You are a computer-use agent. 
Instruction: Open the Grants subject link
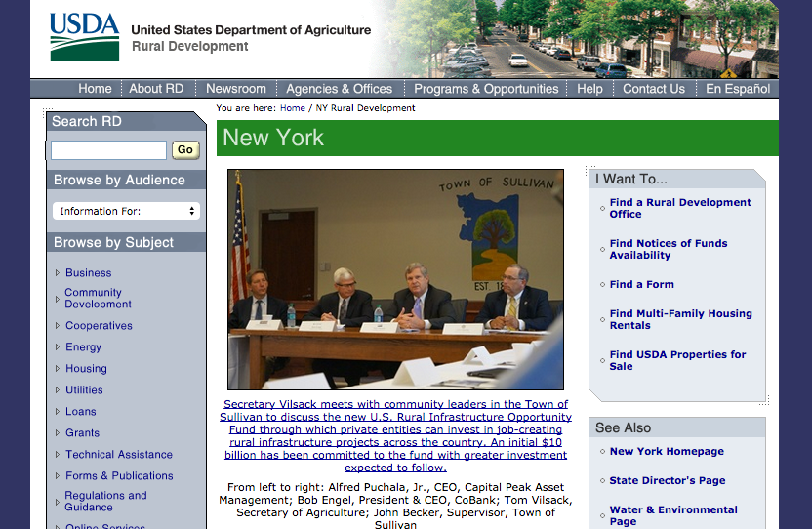point(82,432)
